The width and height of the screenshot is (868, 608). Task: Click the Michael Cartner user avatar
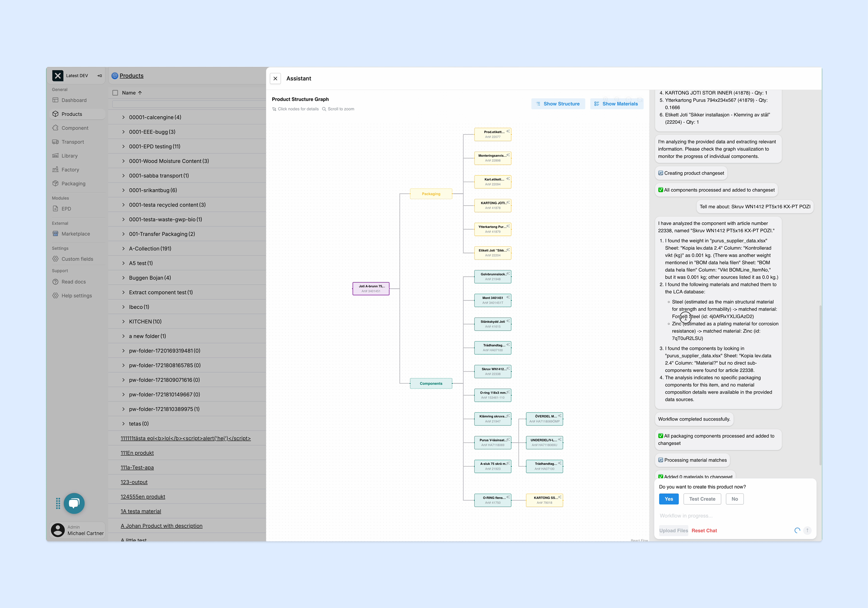pyautogui.click(x=58, y=530)
